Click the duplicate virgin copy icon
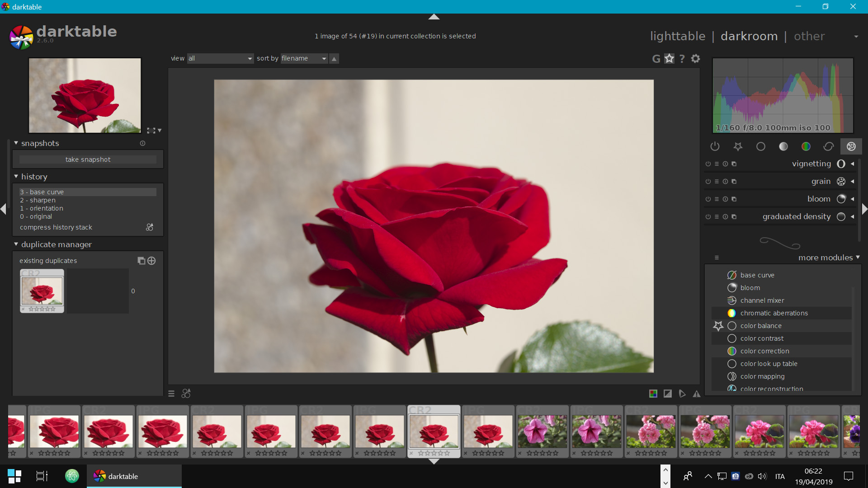868x488 pixels. 141,261
